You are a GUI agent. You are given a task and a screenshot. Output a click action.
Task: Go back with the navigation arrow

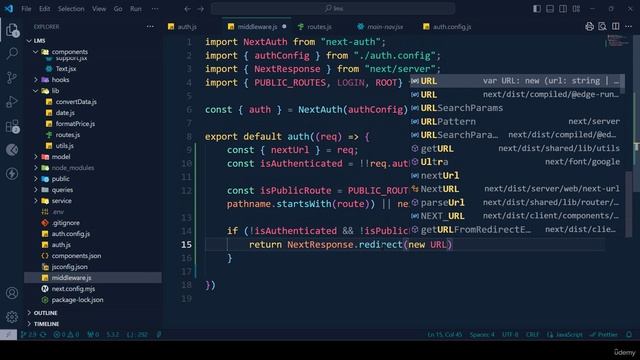click(187, 9)
